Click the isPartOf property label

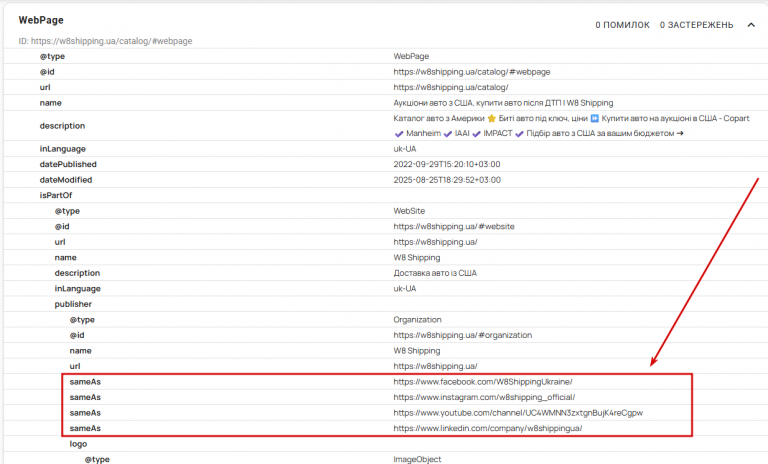[x=56, y=195]
